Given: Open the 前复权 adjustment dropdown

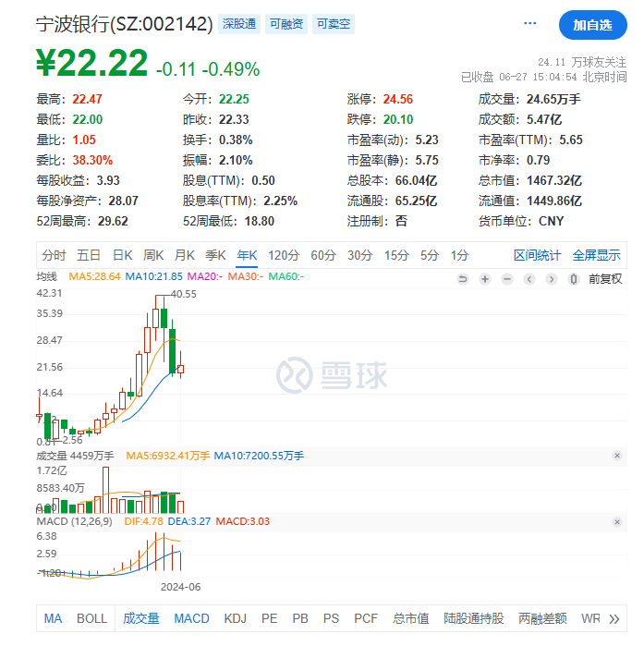Looking at the screenshot, I should click(605, 279).
